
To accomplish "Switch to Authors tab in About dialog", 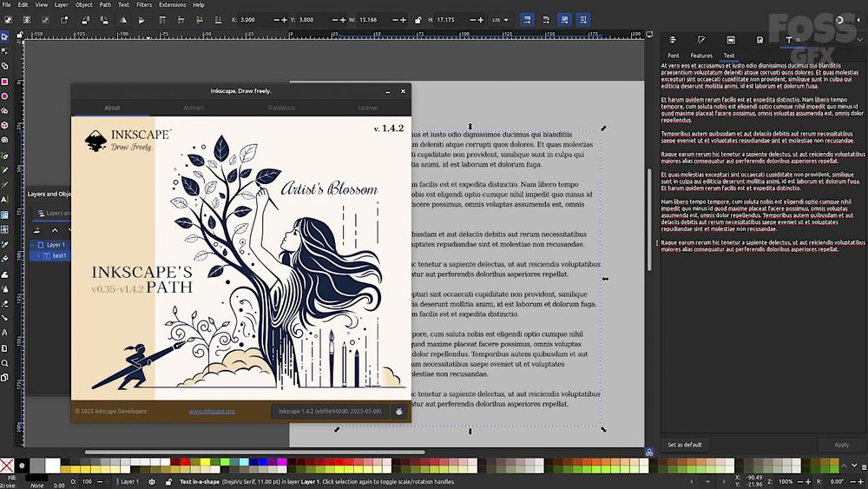I will 194,108.
